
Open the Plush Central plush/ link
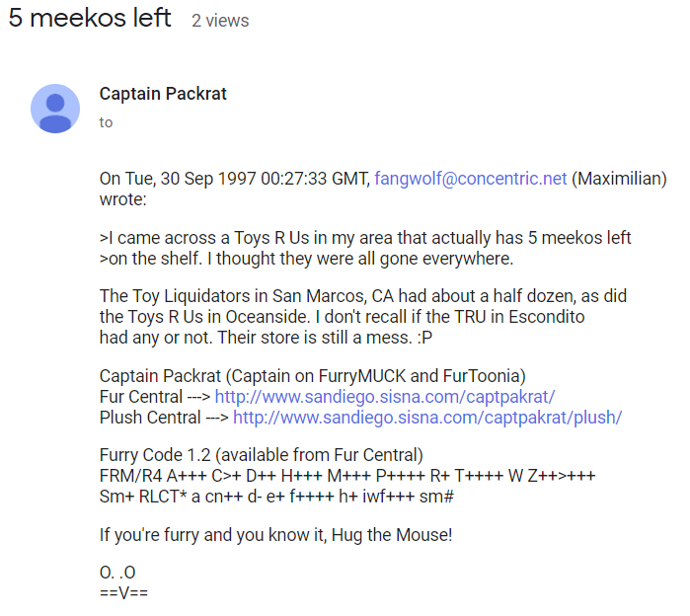(x=427, y=418)
